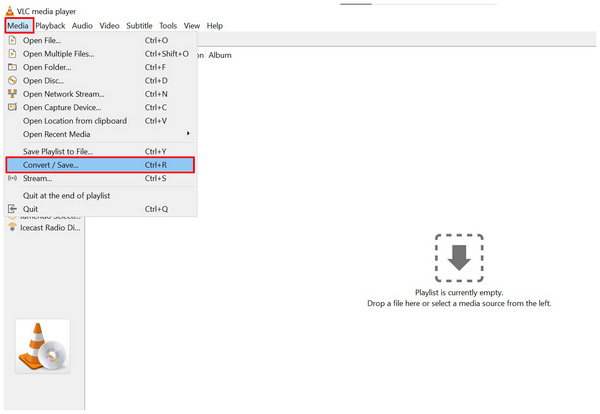This screenshot has height=414, width=600.
Task: Click the Open File menu icon
Action: (x=13, y=40)
